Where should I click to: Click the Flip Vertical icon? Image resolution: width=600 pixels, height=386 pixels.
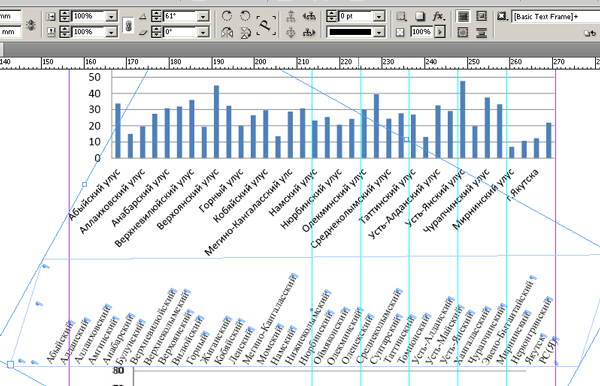point(245,33)
